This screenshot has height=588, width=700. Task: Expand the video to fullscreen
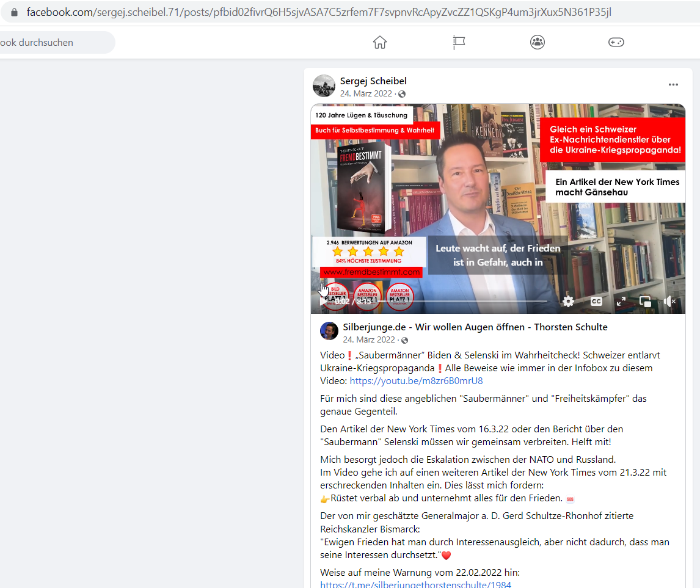click(x=621, y=302)
